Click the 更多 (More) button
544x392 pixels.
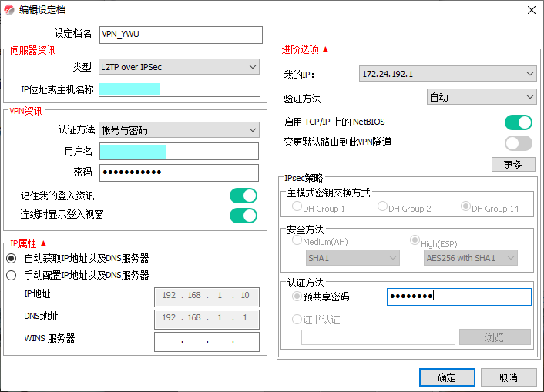point(512,165)
